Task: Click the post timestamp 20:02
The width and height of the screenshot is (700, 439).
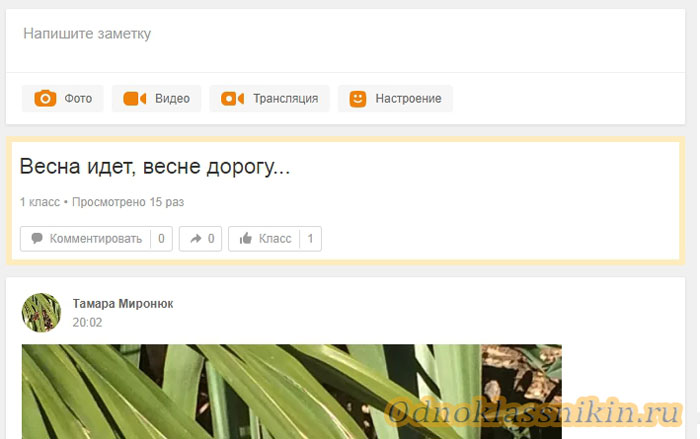Action: (88, 322)
